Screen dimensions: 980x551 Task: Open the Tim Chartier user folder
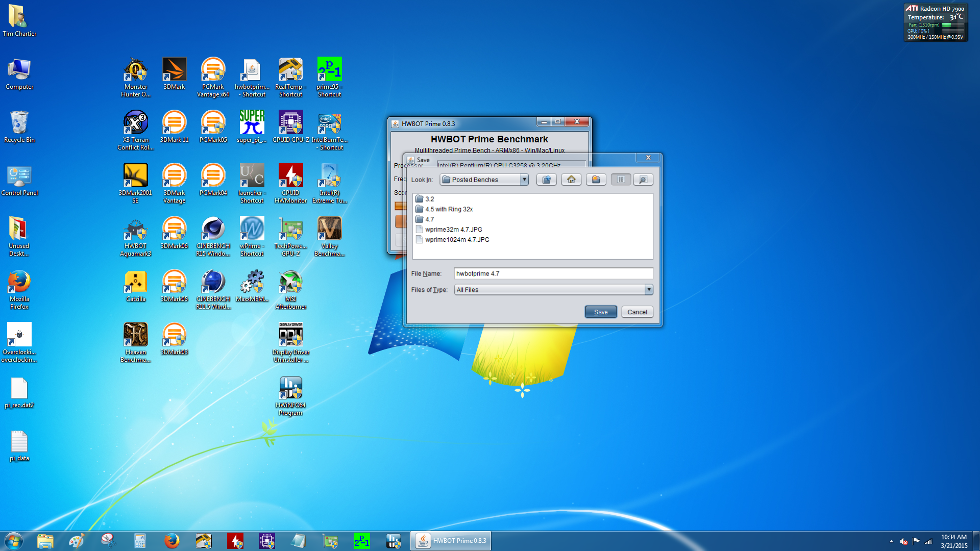tap(19, 21)
